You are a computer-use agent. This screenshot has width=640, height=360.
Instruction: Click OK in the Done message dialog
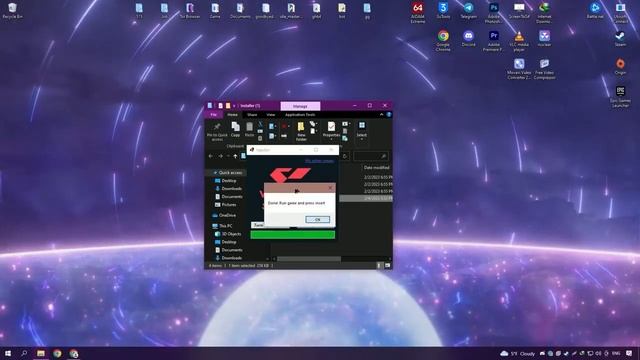[317, 220]
